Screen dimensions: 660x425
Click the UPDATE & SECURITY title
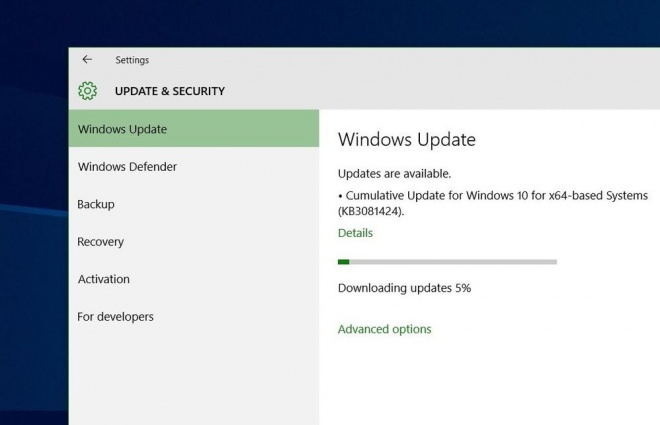point(170,91)
